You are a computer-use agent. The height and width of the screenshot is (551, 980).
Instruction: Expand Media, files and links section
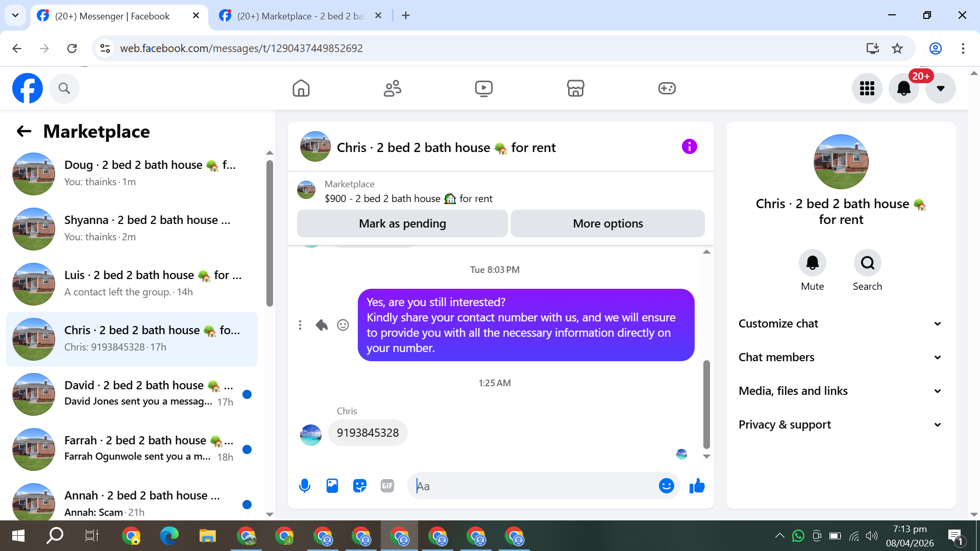point(841,391)
